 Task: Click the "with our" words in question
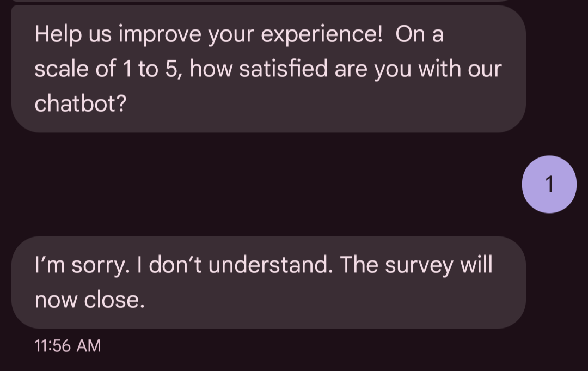click(463, 69)
